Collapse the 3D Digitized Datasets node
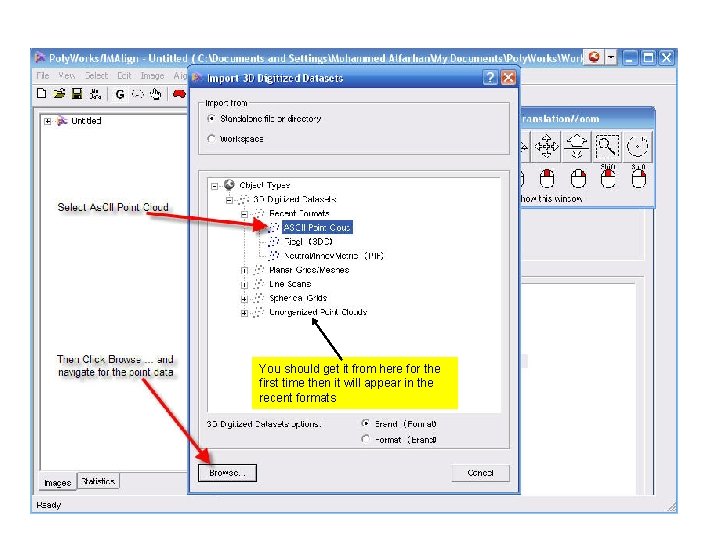This screenshot has width=720, height=540. click(229, 200)
